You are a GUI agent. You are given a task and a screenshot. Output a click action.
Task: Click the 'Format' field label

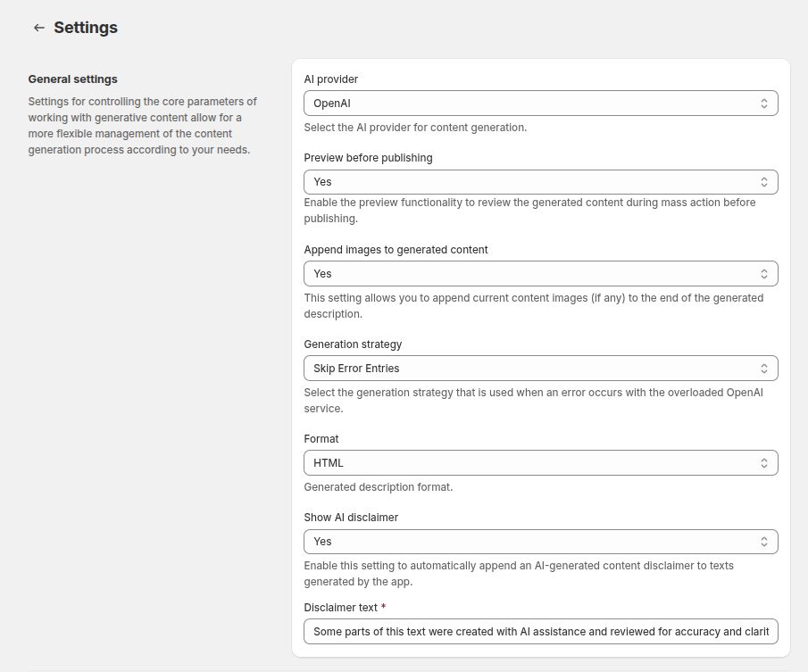[321, 439]
